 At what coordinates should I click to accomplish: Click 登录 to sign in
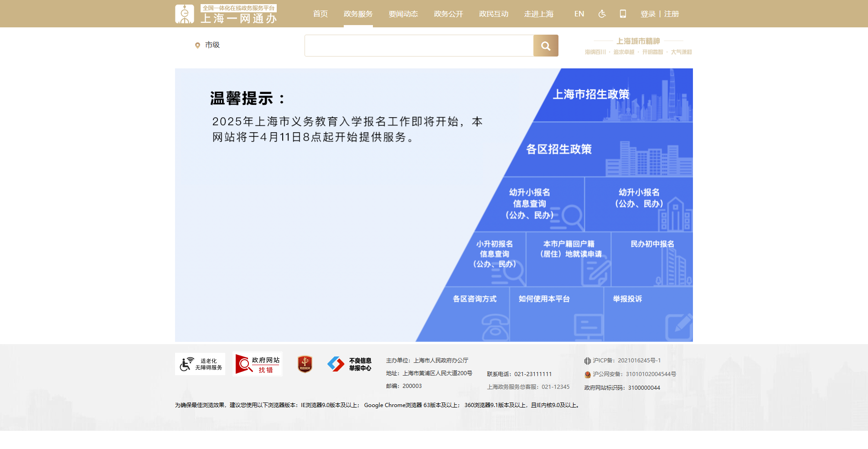point(647,14)
